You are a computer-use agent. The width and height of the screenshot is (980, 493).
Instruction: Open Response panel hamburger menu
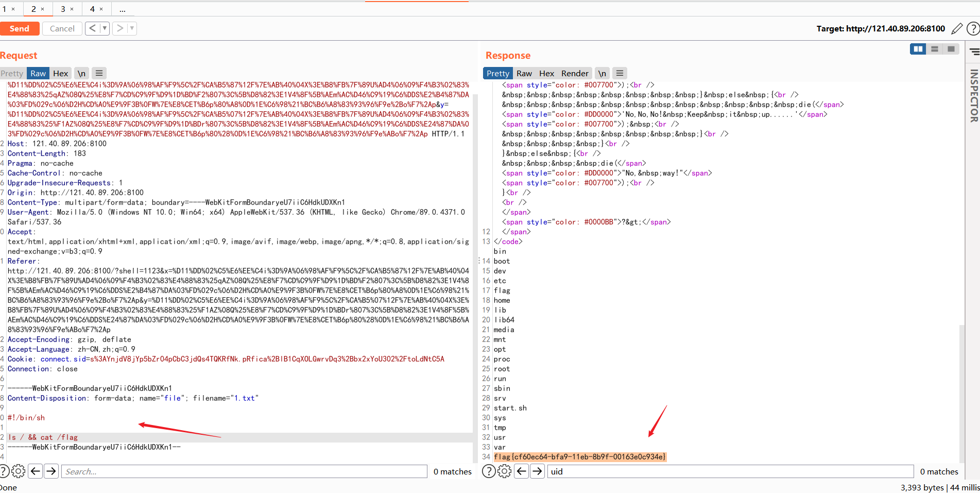point(620,73)
